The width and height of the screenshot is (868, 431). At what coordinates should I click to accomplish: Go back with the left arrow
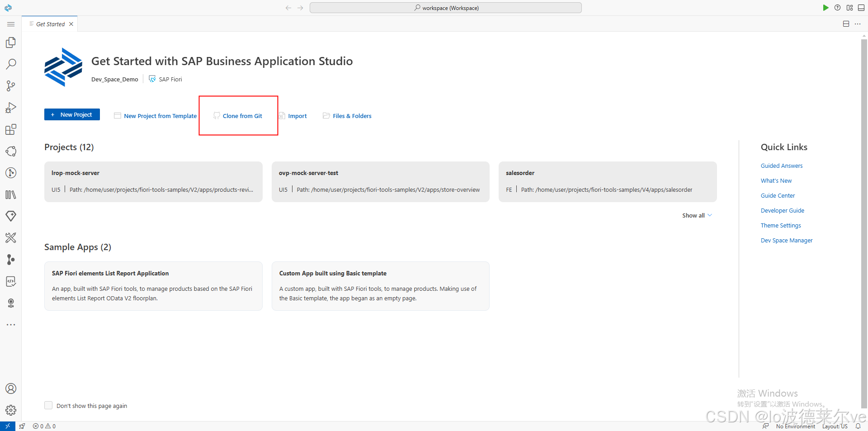coord(288,8)
